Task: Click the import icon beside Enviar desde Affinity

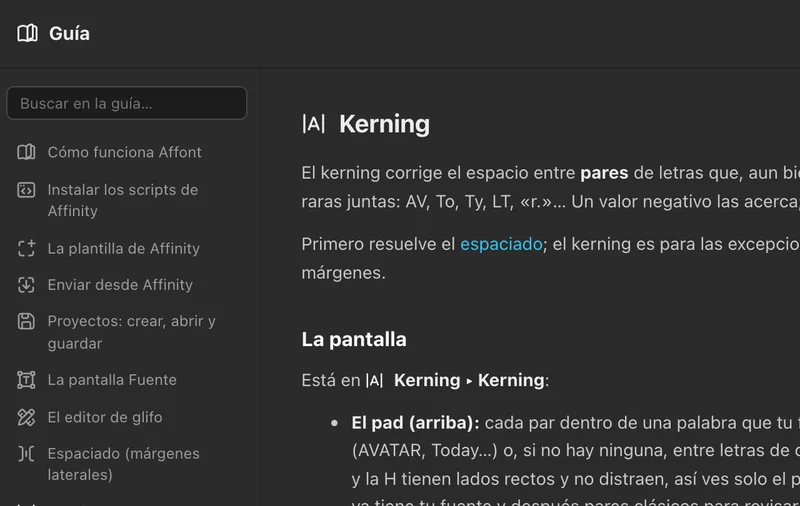Action: (x=26, y=285)
